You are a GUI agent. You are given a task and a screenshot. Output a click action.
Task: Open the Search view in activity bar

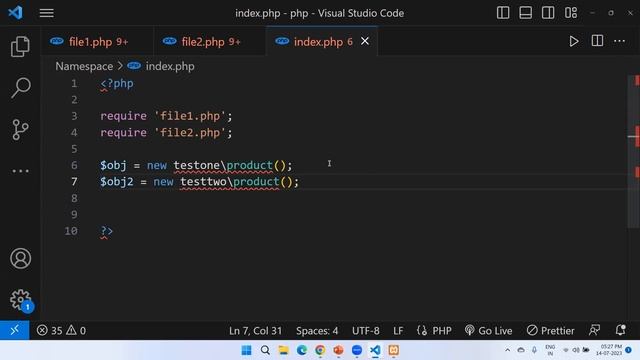pos(20,88)
